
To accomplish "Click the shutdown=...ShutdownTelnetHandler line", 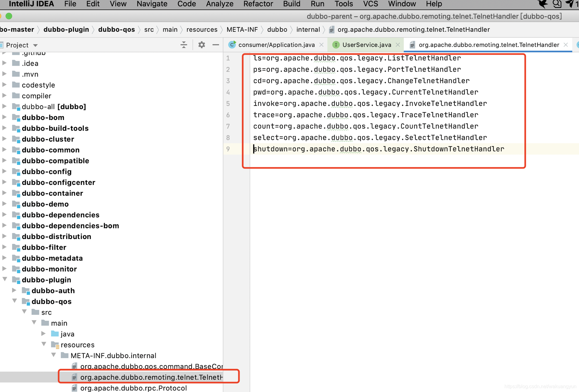I will (x=379, y=149).
